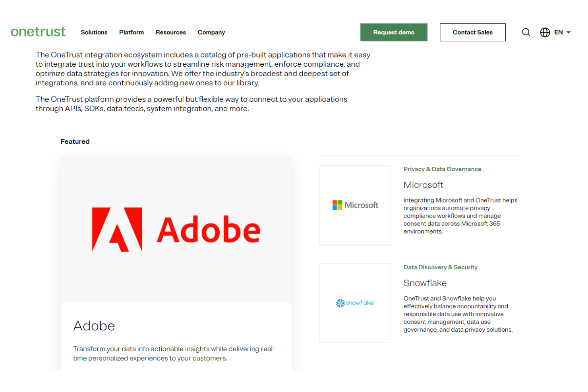Click the Adobe card description text

[x=174, y=353]
